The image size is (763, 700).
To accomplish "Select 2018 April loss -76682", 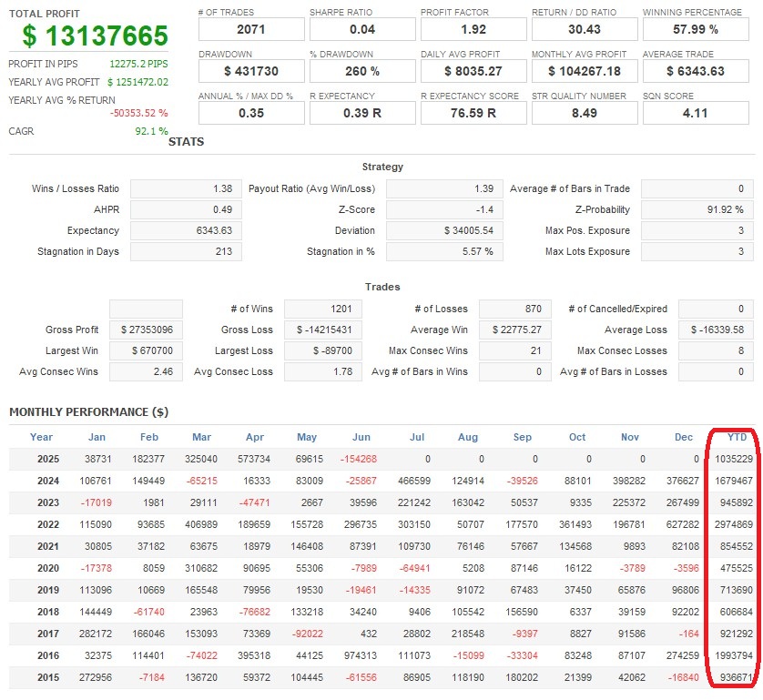I will [x=255, y=612].
